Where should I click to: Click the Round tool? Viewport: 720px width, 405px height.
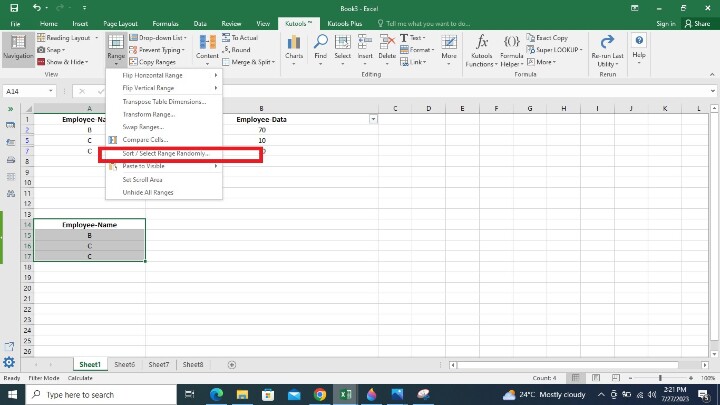click(x=236, y=50)
